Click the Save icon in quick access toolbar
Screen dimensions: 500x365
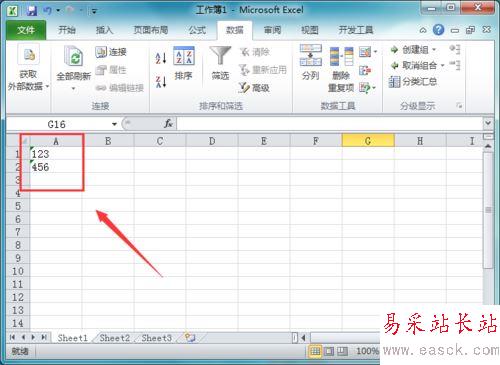coord(31,11)
